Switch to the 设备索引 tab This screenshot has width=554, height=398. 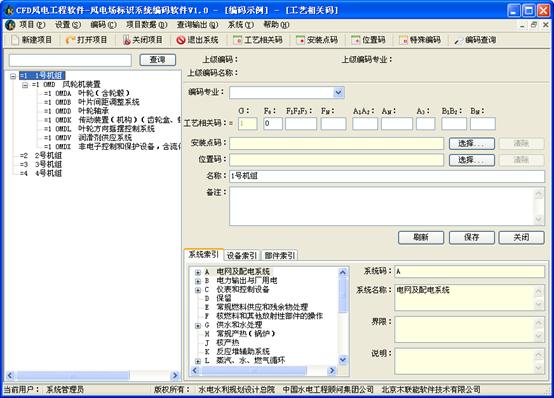coord(242,255)
